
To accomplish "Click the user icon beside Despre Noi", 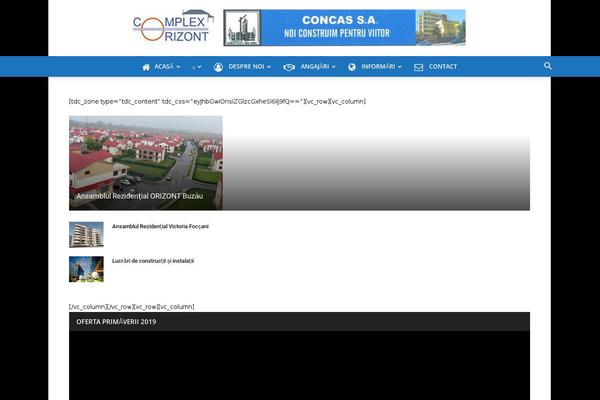I will tap(218, 67).
